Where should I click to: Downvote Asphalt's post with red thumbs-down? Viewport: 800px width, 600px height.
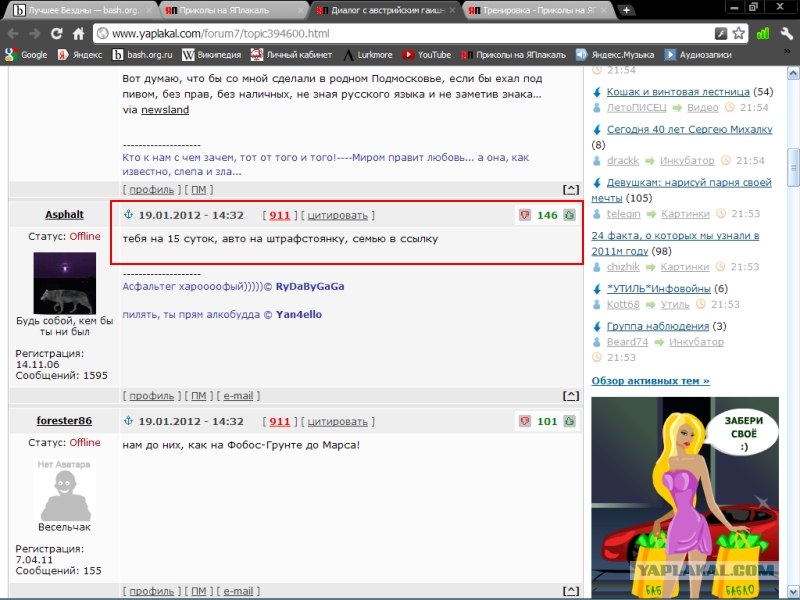click(x=524, y=215)
